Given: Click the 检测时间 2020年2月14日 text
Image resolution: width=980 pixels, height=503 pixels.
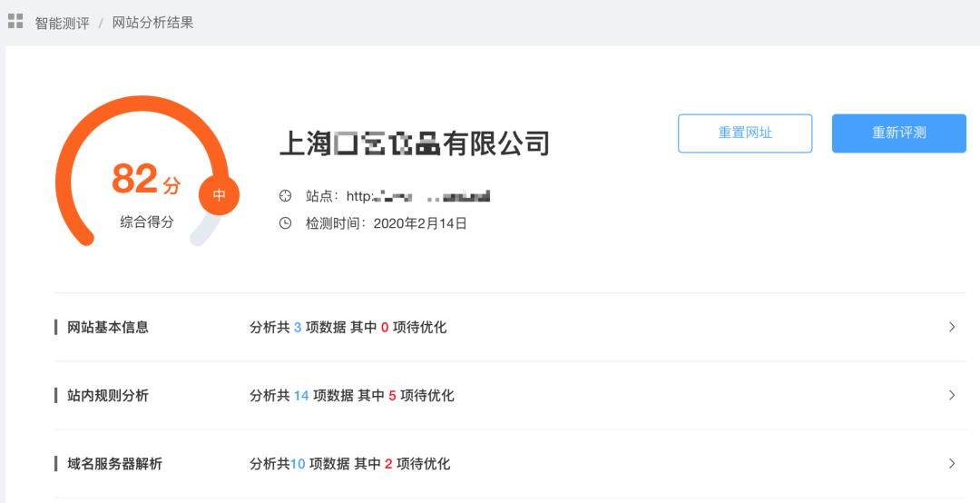Looking at the screenshot, I should 386,223.
